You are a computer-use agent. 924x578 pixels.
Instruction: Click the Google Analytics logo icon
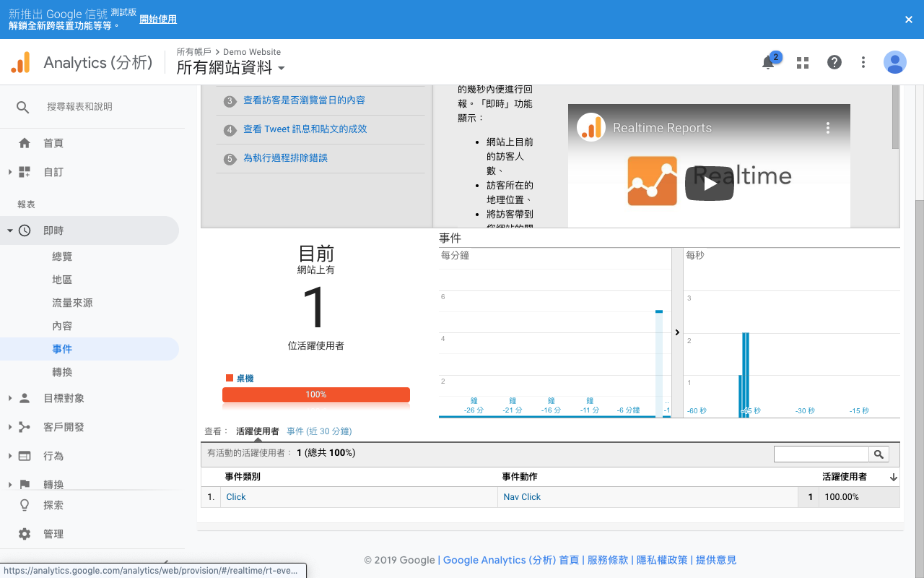point(21,63)
